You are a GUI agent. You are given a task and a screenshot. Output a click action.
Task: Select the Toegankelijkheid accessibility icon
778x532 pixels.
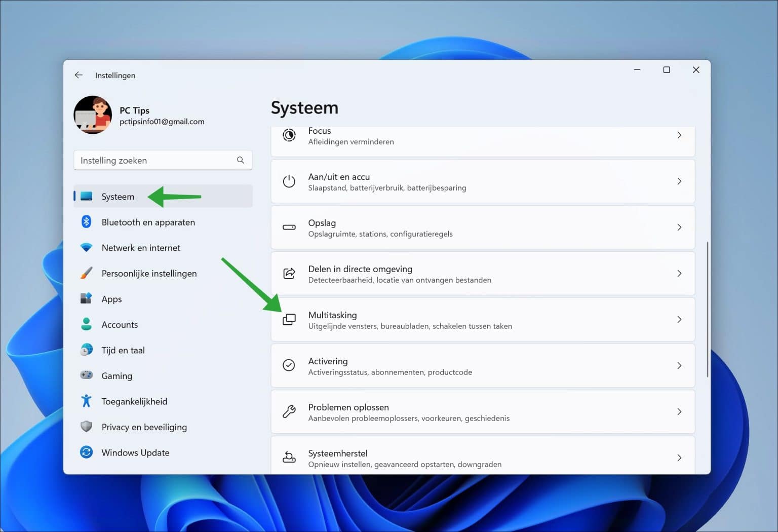coord(86,401)
